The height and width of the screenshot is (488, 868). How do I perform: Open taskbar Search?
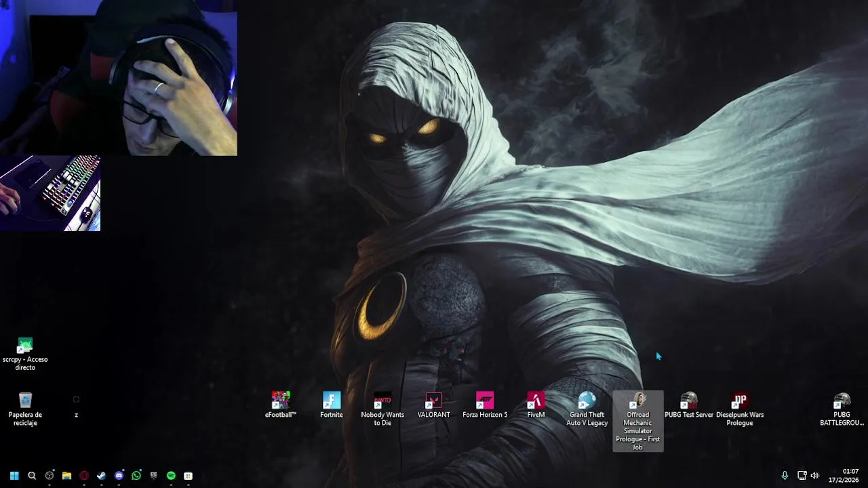[32, 476]
